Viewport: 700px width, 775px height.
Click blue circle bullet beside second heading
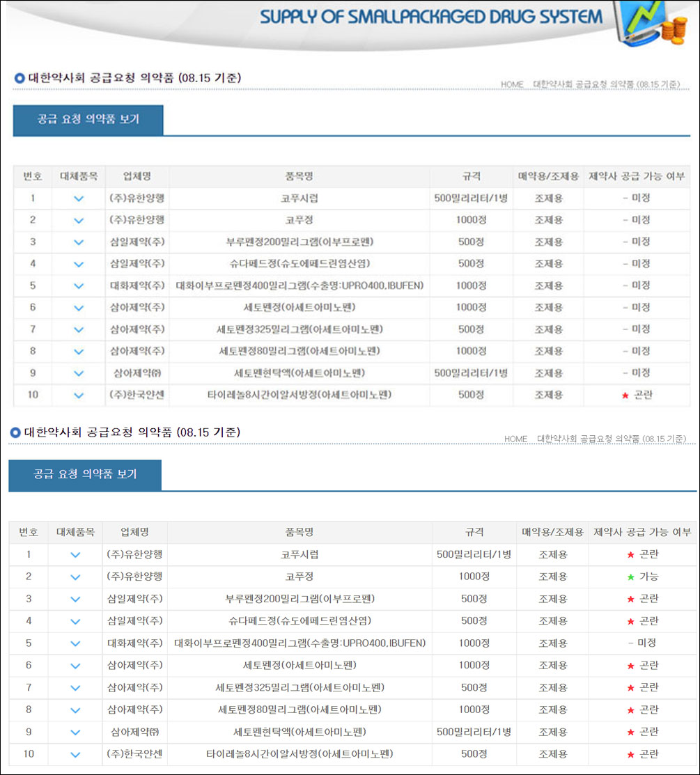[15, 432]
